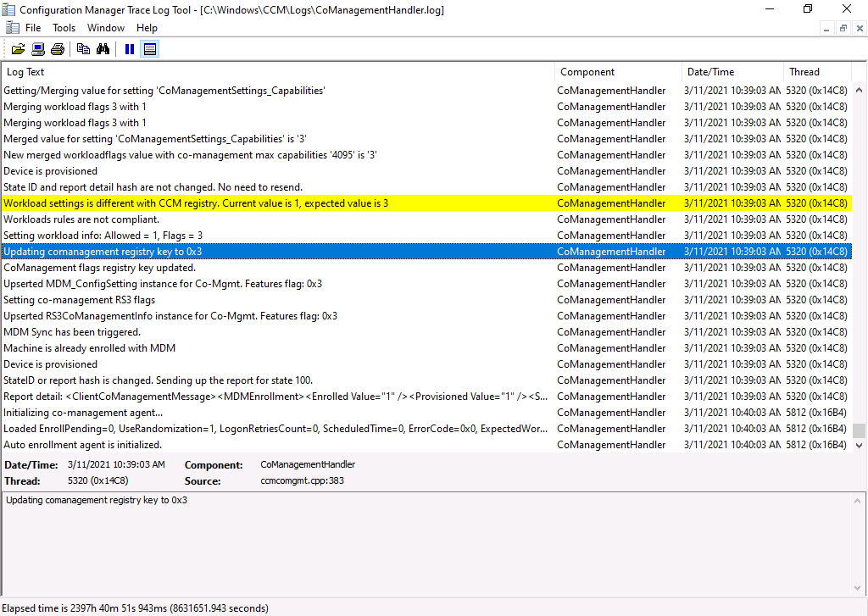The width and height of the screenshot is (868, 616).
Task: Click the Open on Server computer icon
Action: tap(38, 49)
